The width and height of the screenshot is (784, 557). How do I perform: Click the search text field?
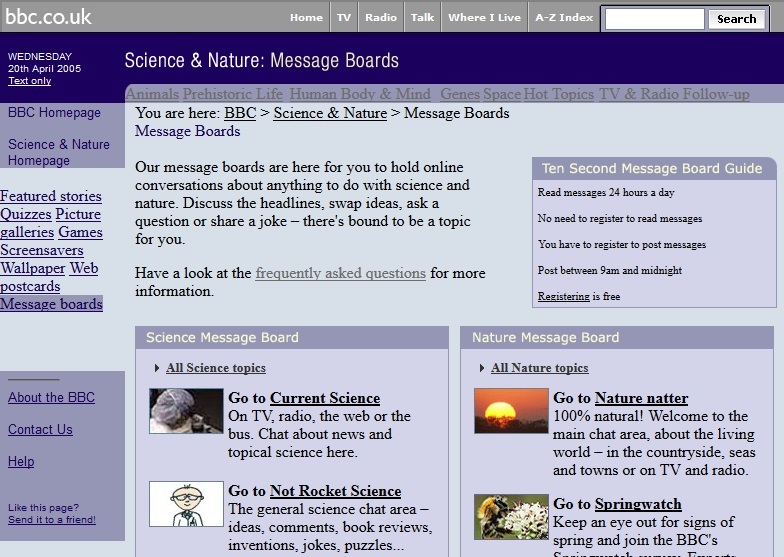(x=654, y=19)
